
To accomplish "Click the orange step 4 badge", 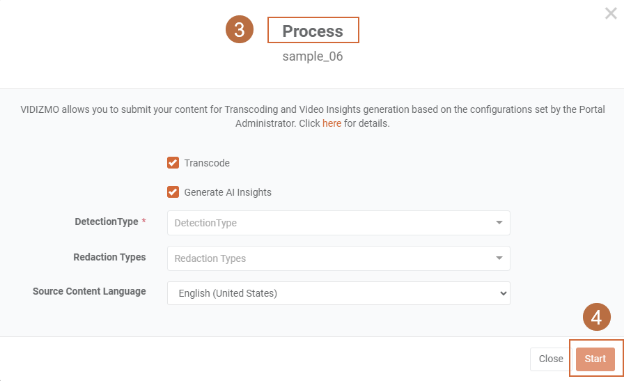I will click(x=597, y=317).
